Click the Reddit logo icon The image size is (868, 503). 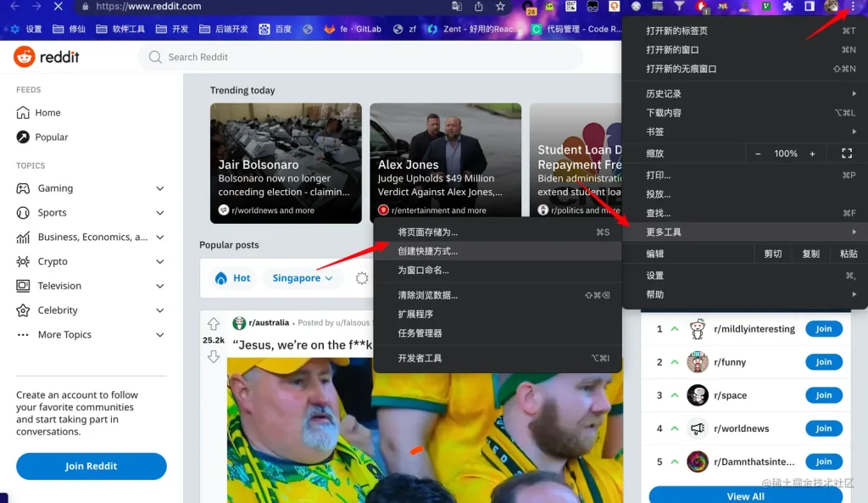[x=24, y=57]
